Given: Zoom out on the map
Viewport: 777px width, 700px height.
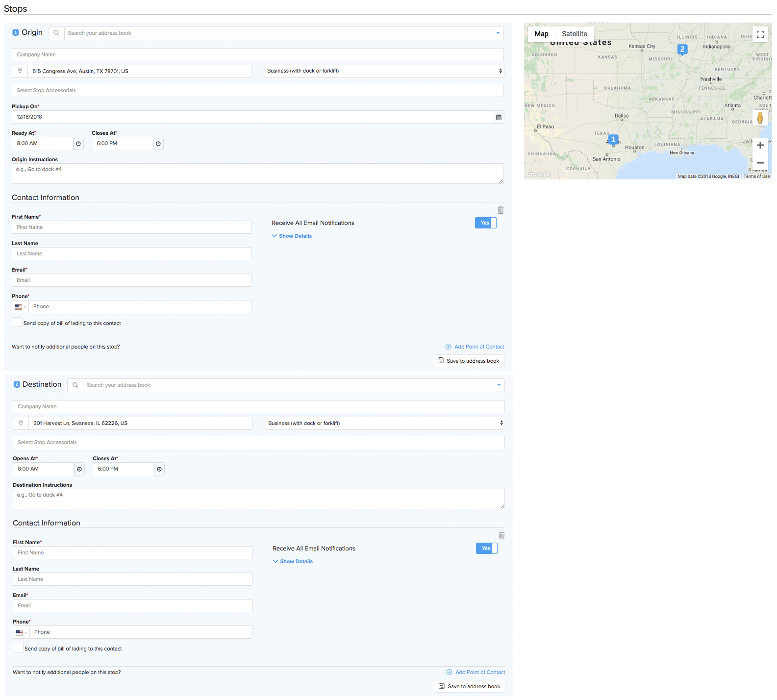Looking at the screenshot, I should click(x=760, y=163).
